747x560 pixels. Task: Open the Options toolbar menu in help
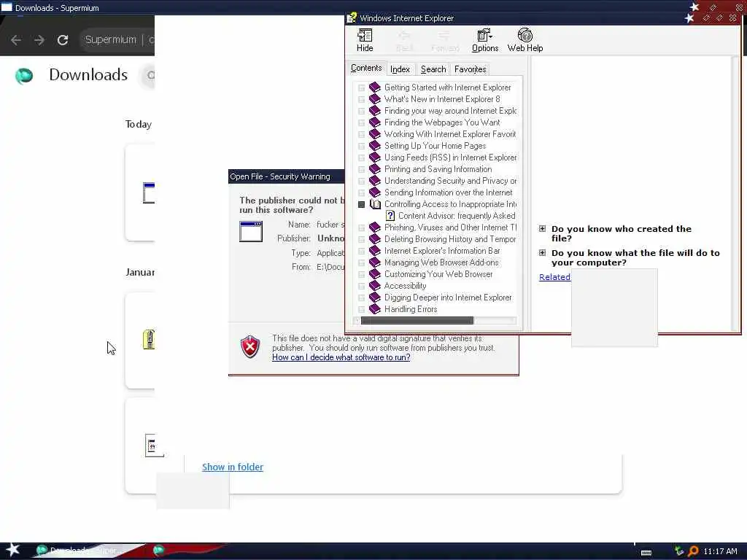tap(485, 40)
